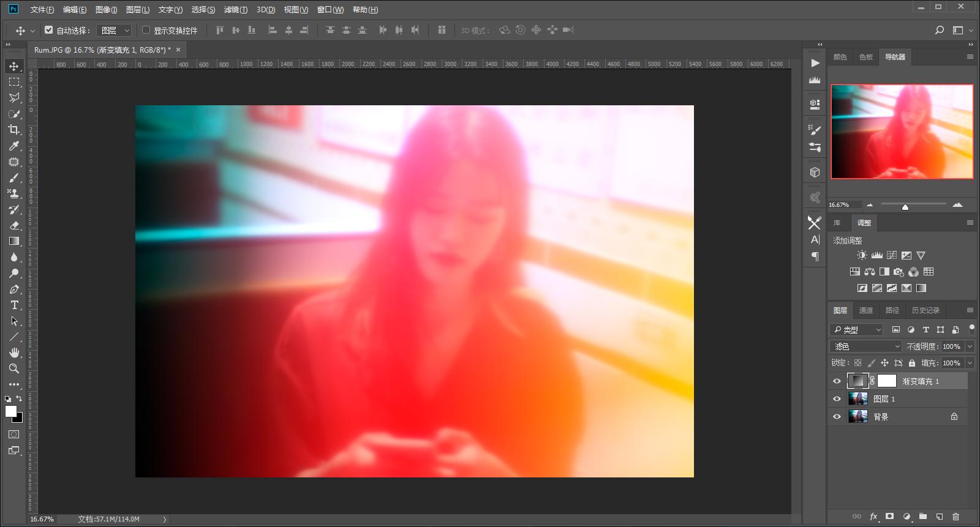
Task: Open the 滤镜 menu
Action: click(x=236, y=10)
